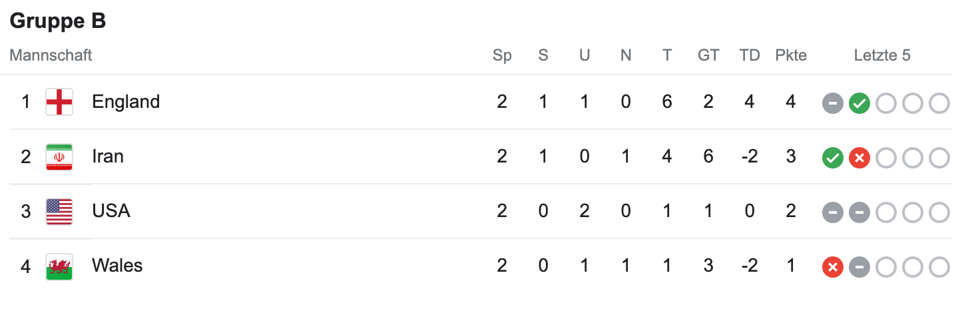The width and height of the screenshot is (980, 313).
Task: Click England's points value in Pkte column
Action: (x=791, y=102)
